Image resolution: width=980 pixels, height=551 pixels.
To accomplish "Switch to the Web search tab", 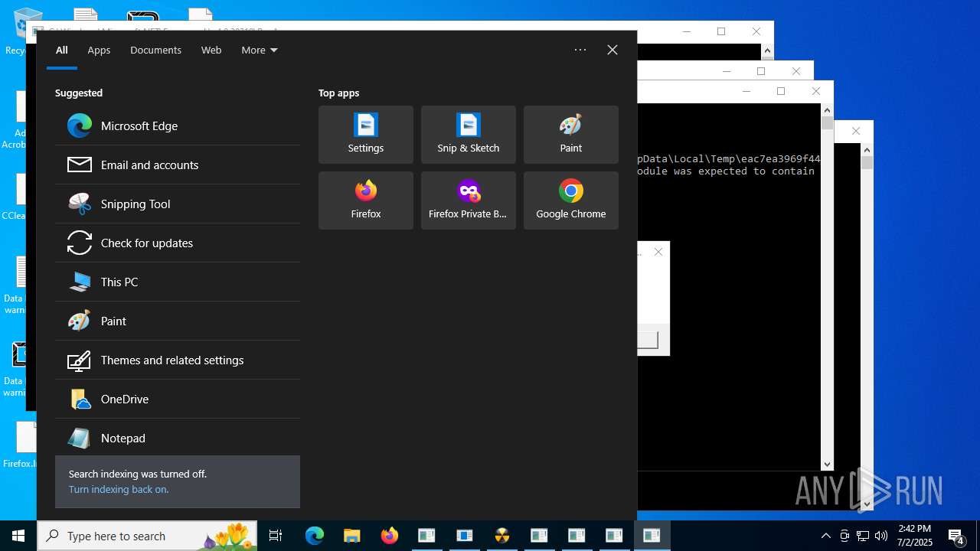I will pos(211,50).
